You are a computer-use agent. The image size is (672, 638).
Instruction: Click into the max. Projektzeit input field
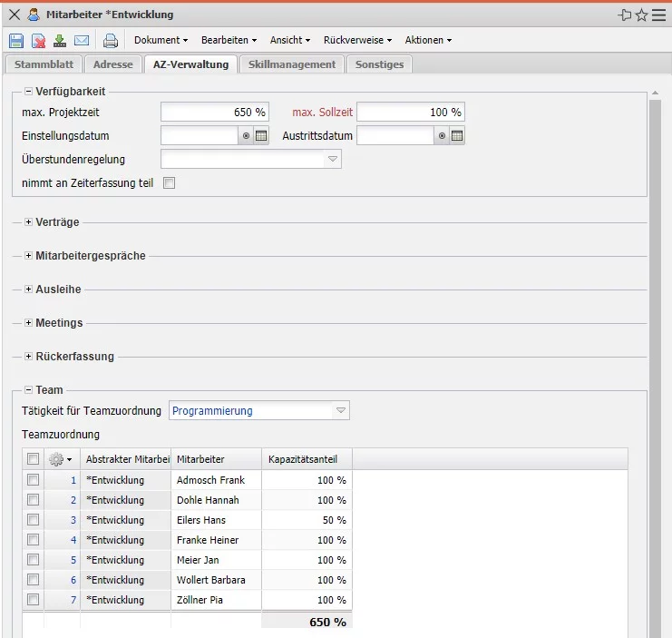pos(214,113)
